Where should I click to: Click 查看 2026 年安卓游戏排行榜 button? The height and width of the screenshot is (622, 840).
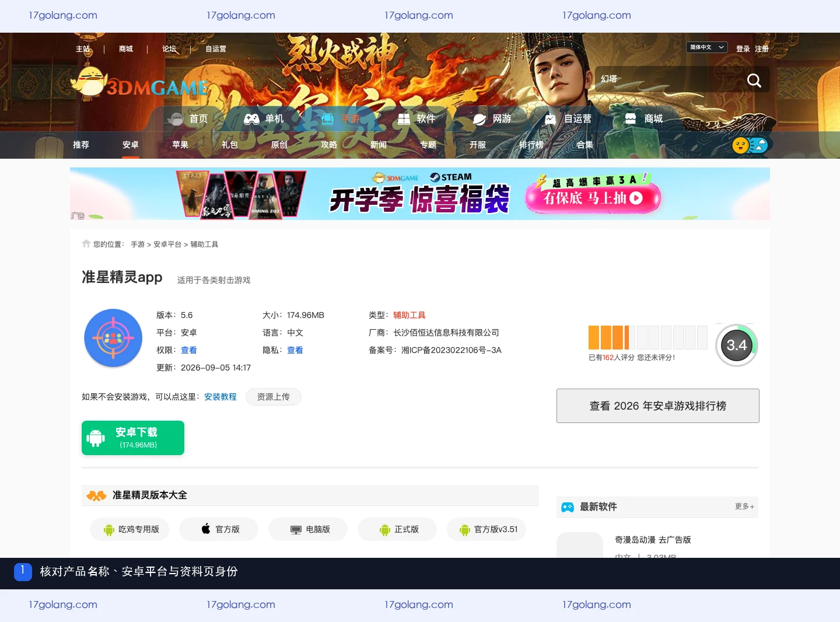pos(658,406)
